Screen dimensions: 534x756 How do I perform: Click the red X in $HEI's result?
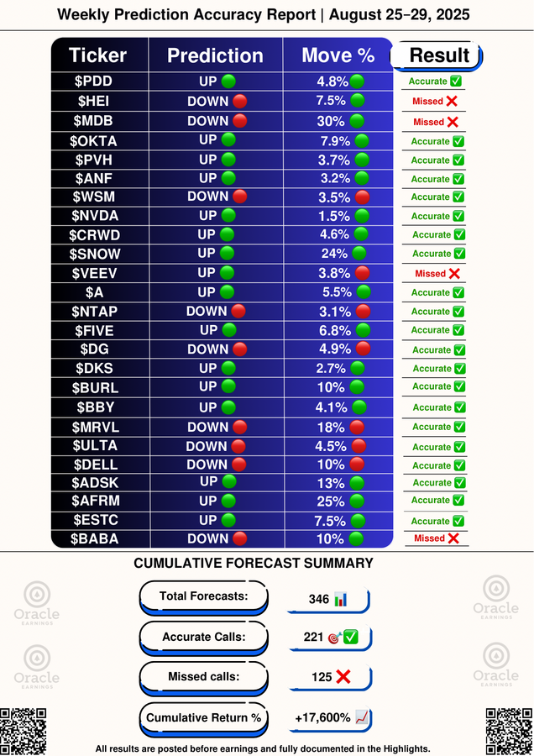tap(452, 102)
